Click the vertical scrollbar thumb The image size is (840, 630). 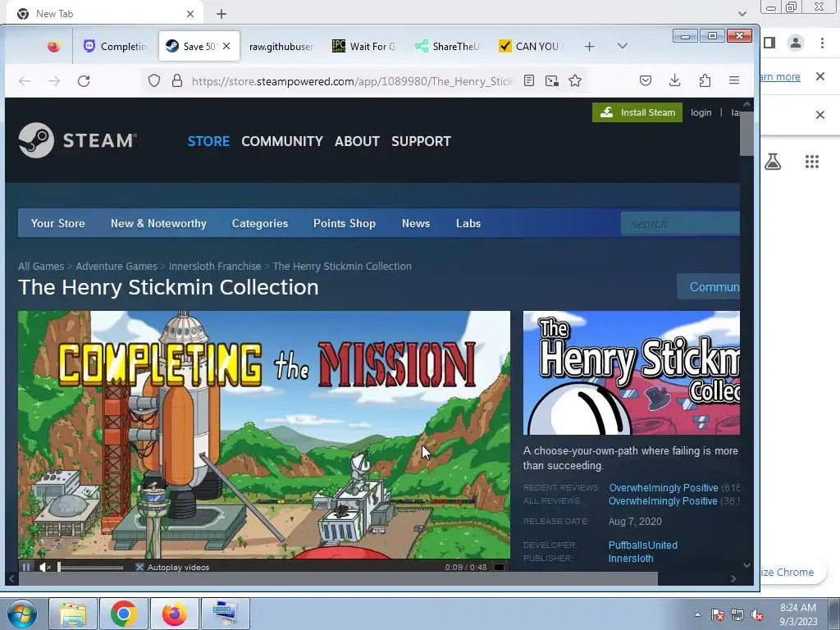pyautogui.click(x=746, y=134)
